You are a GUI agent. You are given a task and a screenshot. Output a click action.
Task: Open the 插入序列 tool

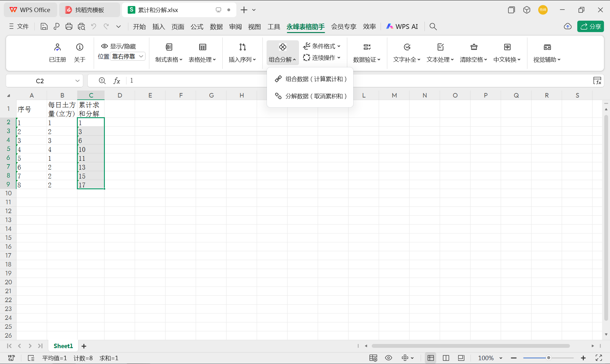tap(242, 52)
